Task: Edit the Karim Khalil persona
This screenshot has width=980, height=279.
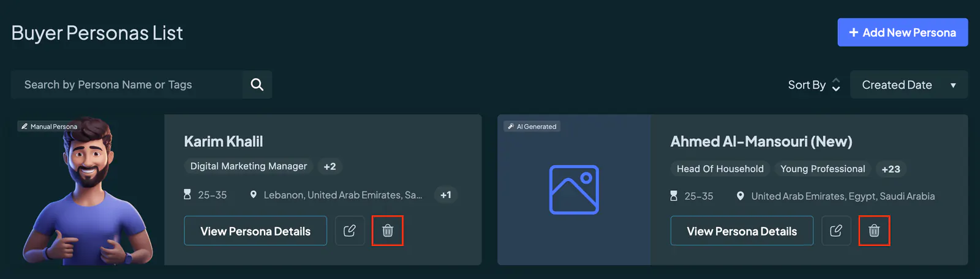Action: pos(350,231)
